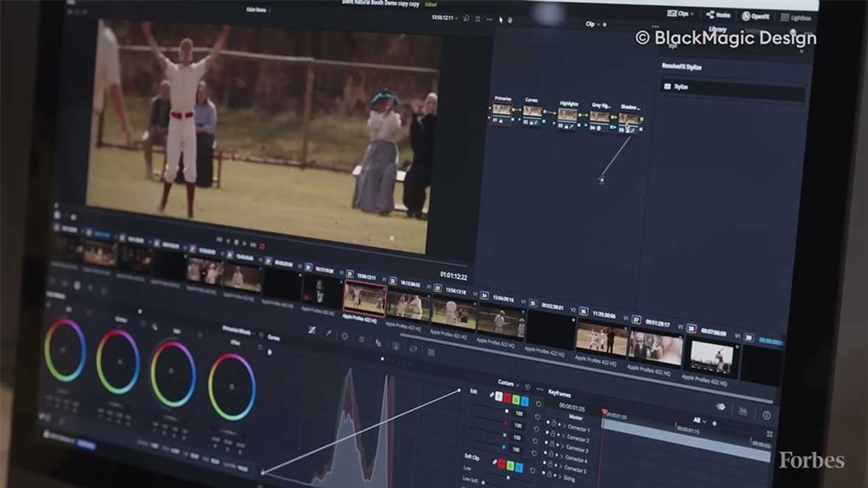Reset the custom curves with reset icon
The width and height of the screenshot is (868, 488).
click(527, 387)
